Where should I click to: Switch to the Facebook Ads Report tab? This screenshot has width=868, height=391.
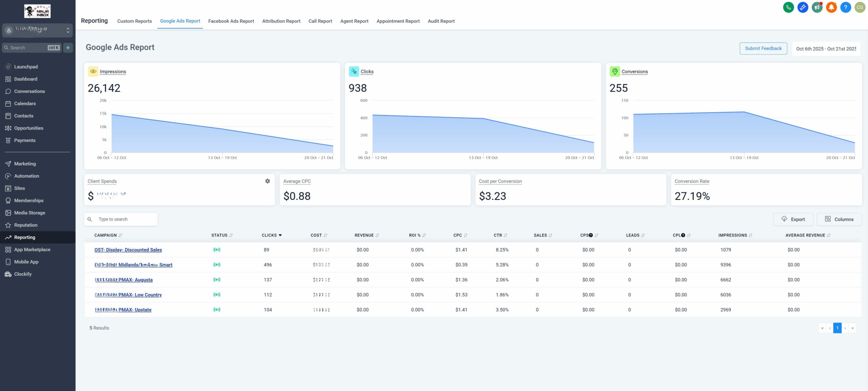point(231,21)
